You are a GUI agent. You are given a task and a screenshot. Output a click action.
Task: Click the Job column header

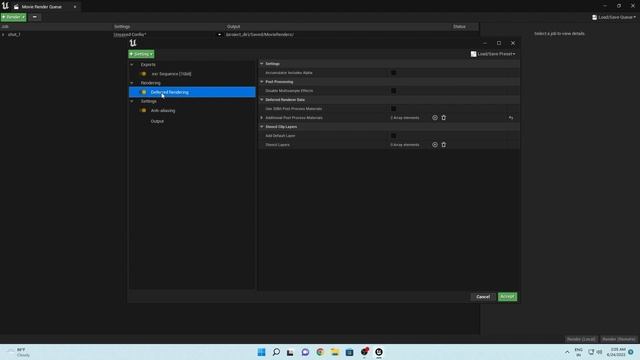tap(5, 27)
